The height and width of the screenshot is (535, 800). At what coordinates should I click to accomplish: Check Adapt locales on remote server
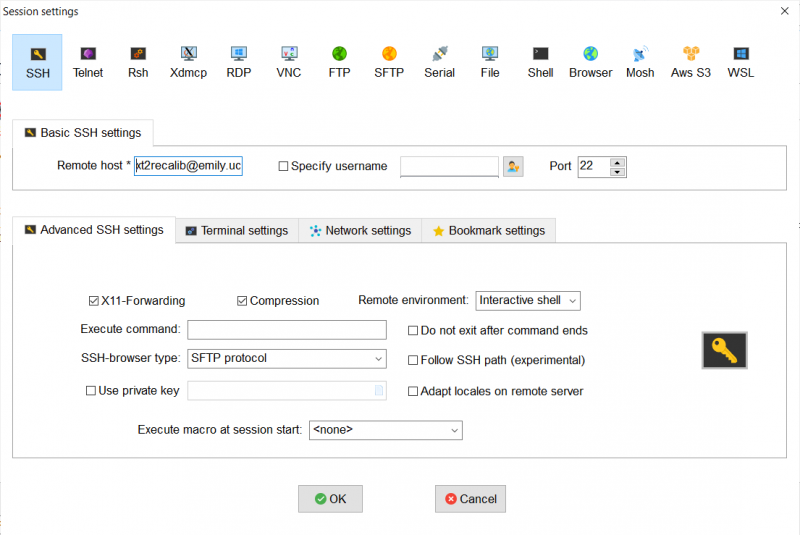point(413,391)
